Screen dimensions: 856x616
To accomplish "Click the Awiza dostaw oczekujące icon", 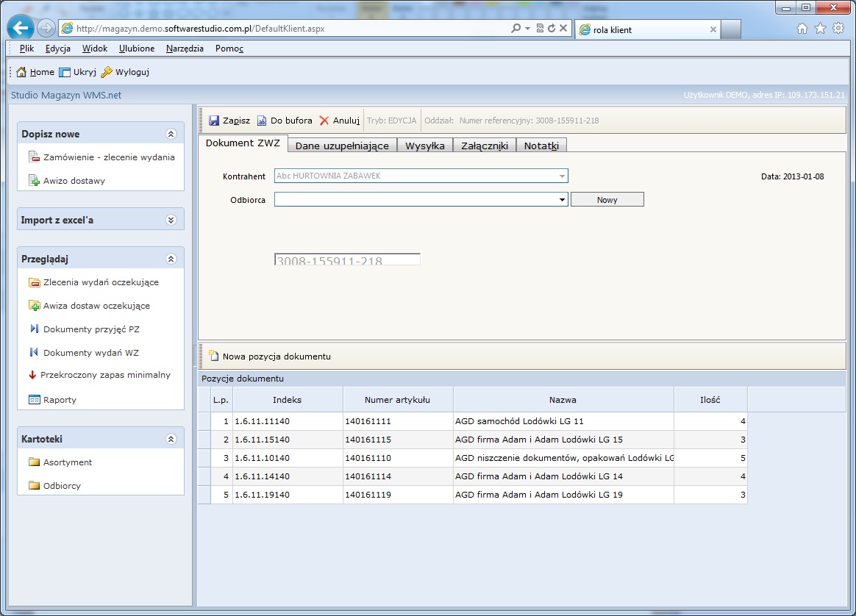I will click(x=34, y=306).
